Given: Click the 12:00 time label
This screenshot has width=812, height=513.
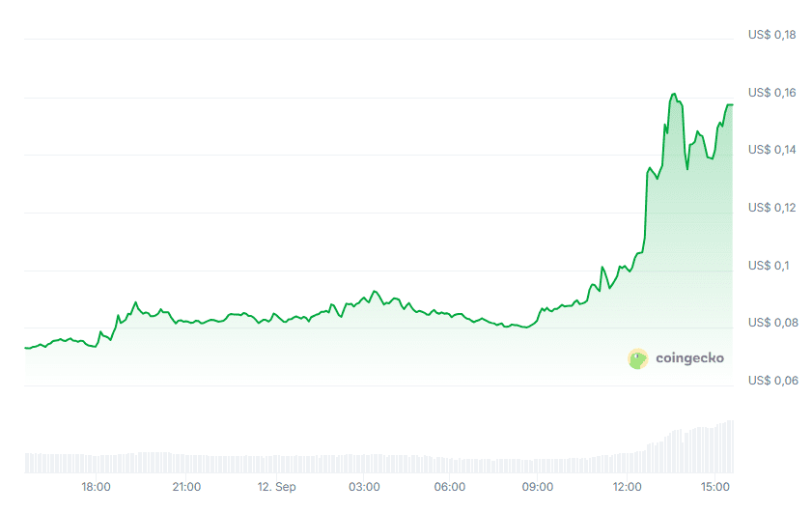Looking at the screenshot, I should click(628, 486).
